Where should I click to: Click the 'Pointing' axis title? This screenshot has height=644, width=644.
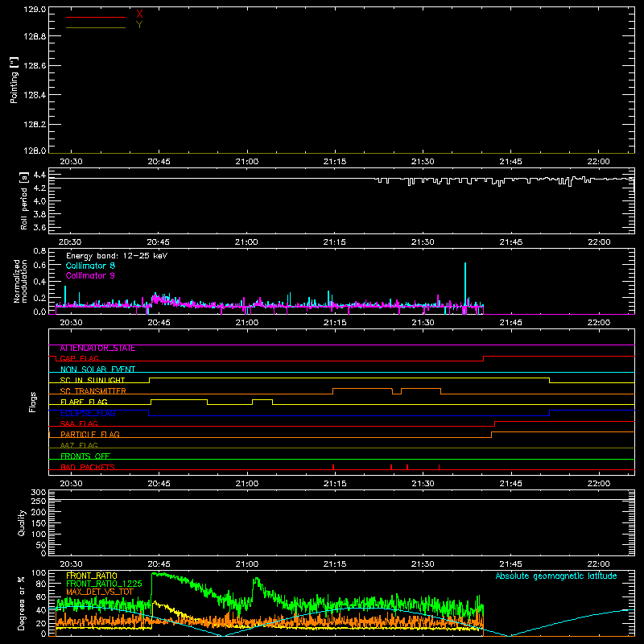click(x=14, y=80)
